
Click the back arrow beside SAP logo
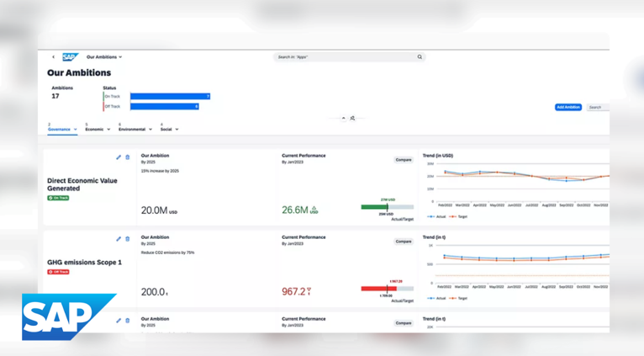53,57
